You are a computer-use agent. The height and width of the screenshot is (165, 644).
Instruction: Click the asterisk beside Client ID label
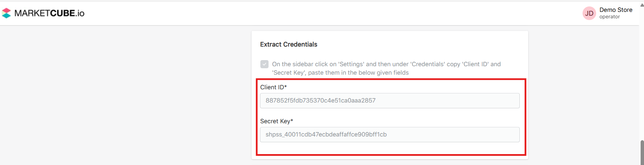[286, 87]
